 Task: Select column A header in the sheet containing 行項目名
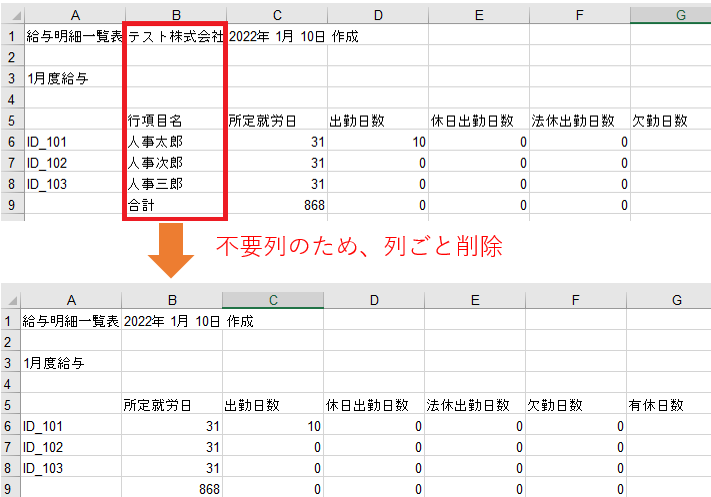[x=75, y=15]
